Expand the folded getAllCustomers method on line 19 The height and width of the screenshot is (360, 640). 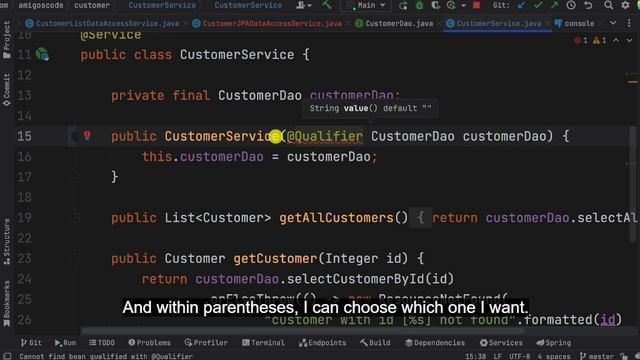click(76, 218)
